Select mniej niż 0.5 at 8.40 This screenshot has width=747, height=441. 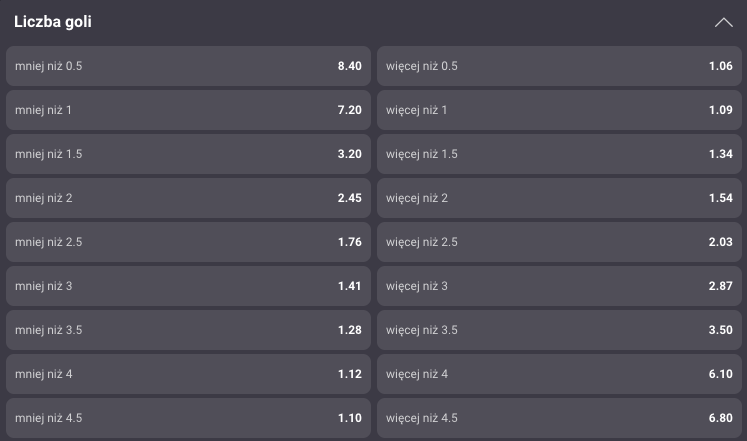188,66
